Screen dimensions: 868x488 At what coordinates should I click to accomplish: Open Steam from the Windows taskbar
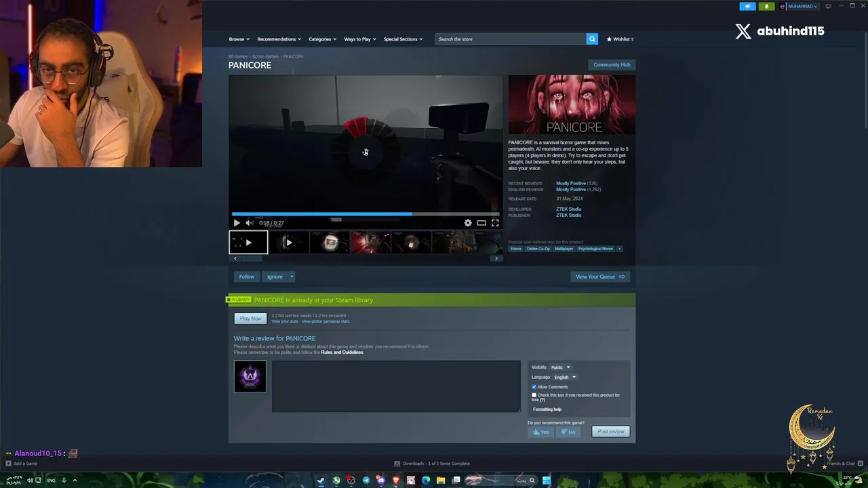(321, 481)
